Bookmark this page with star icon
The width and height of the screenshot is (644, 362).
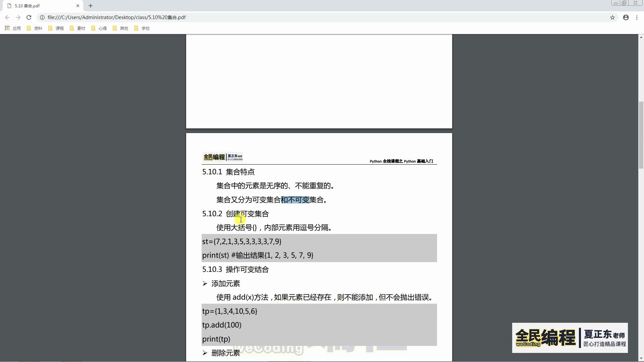(612, 17)
